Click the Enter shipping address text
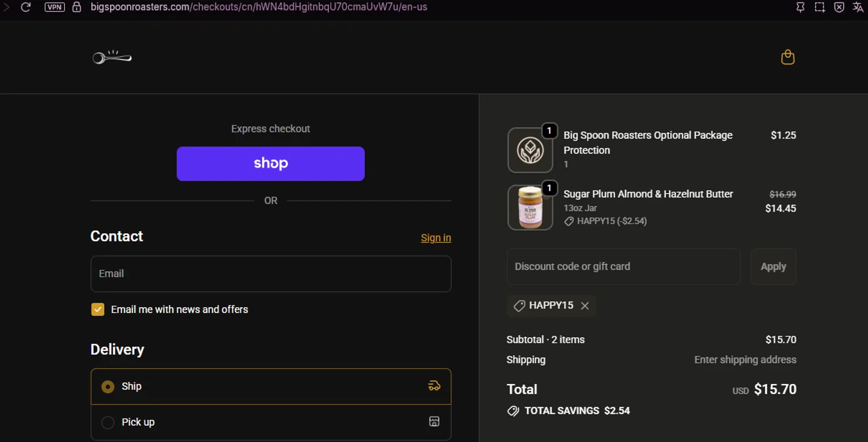Viewport: 868px width, 442px height. click(x=745, y=360)
